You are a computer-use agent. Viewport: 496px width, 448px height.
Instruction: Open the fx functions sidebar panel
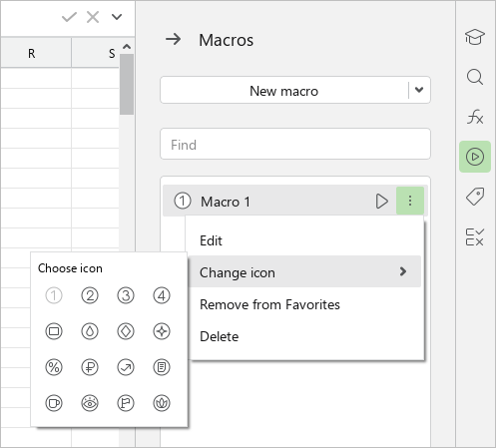(475, 117)
